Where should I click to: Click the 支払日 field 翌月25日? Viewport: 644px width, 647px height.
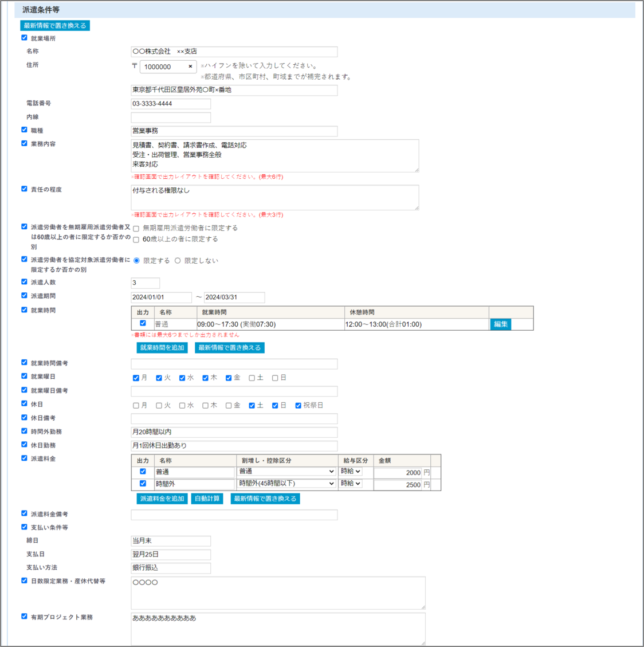pyautogui.click(x=171, y=555)
